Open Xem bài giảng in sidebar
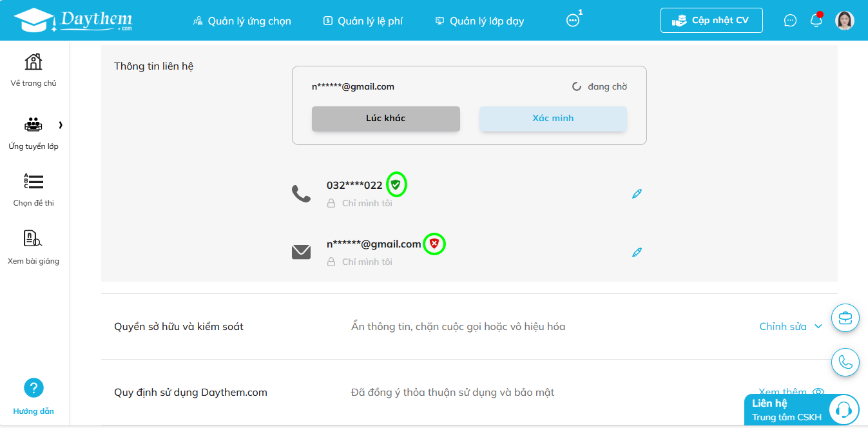 coord(34,248)
